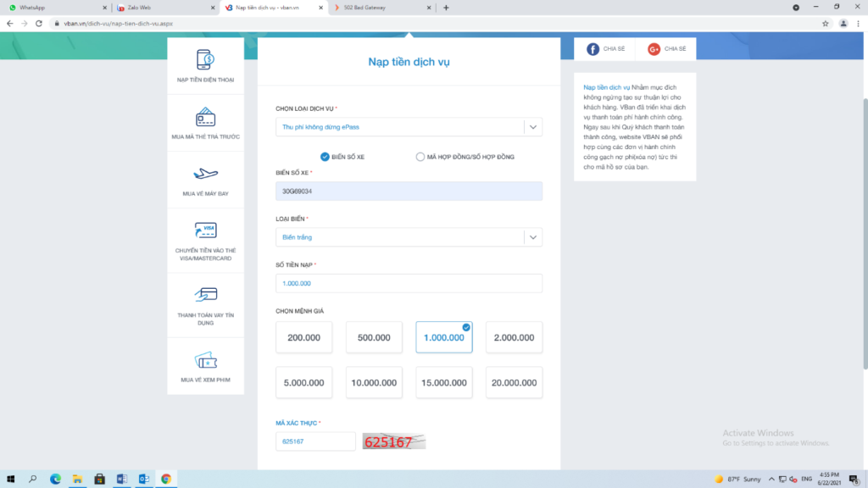Image resolution: width=868 pixels, height=488 pixels.
Task: Select the Mua mã thẻ trả trước card icon
Action: [205, 118]
